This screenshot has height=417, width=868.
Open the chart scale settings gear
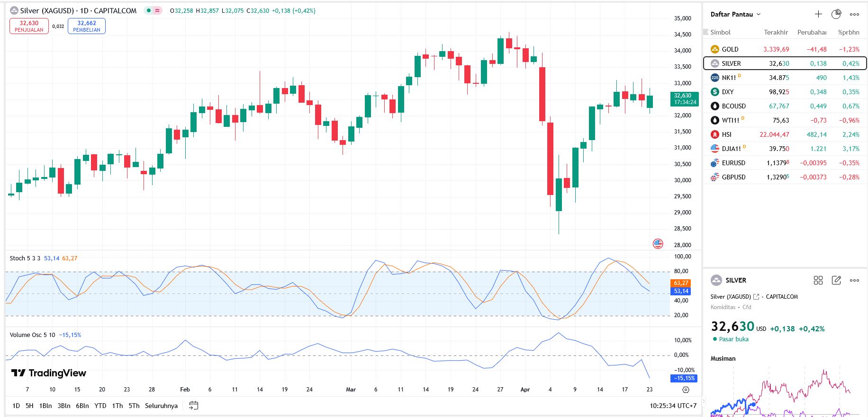click(x=686, y=390)
